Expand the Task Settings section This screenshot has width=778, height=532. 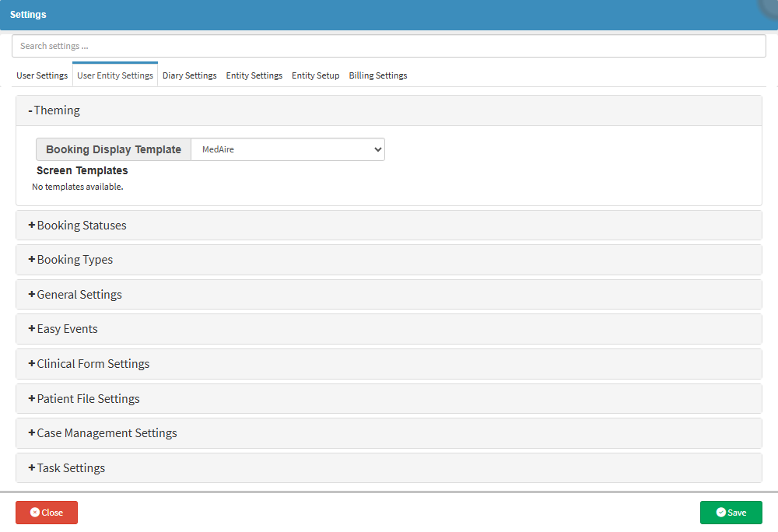point(68,468)
